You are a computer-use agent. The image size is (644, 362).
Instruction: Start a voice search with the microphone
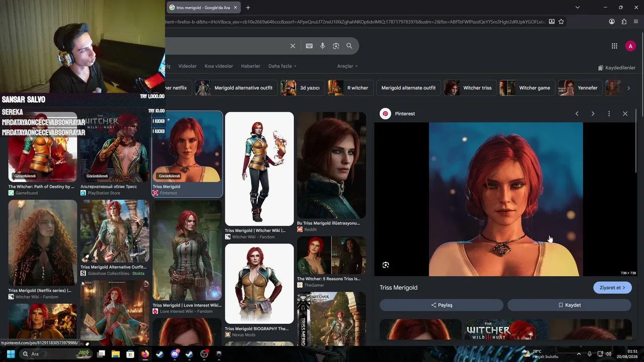pyautogui.click(x=323, y=46)
